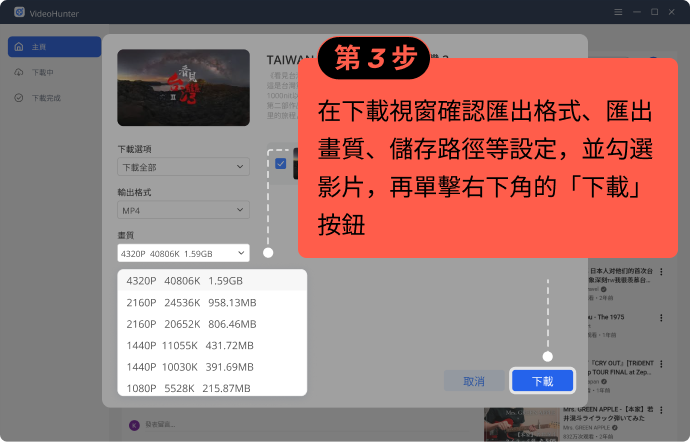The width and height of the screenshot is (690, 442).
Task: Expand the 下載全部 download options dropdown
Action: coord(184,167)
